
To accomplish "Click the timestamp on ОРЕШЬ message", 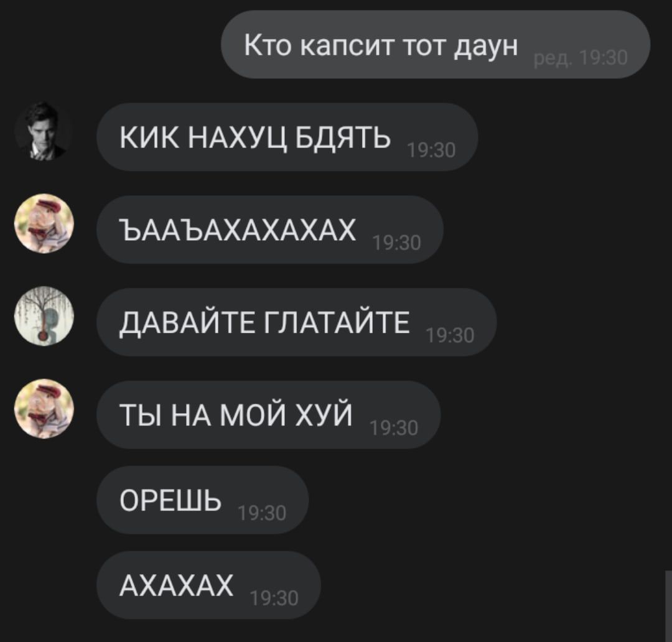I will pyautogui.click(x=262, y=513).
